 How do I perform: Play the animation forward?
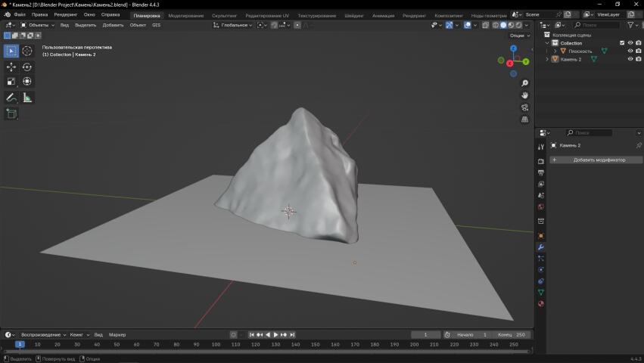(275, 335)
